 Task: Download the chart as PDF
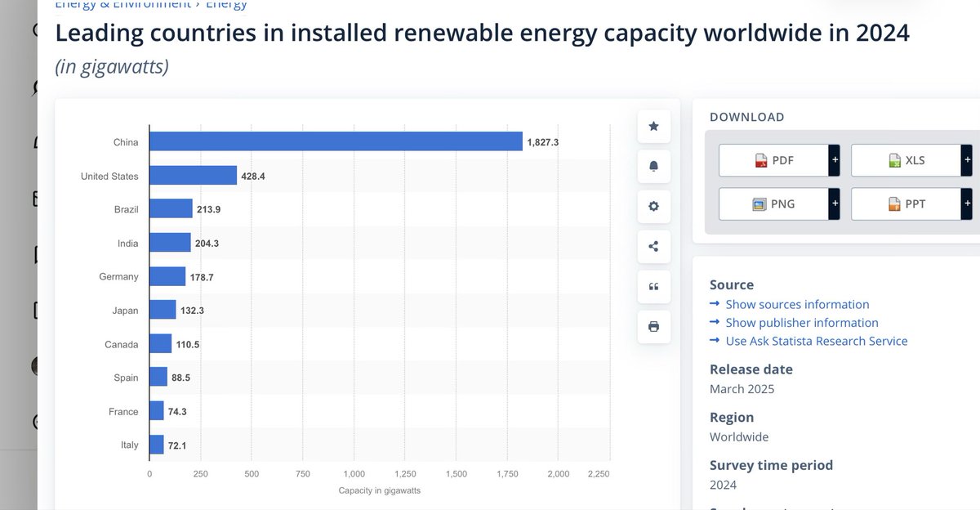[773, 160]
